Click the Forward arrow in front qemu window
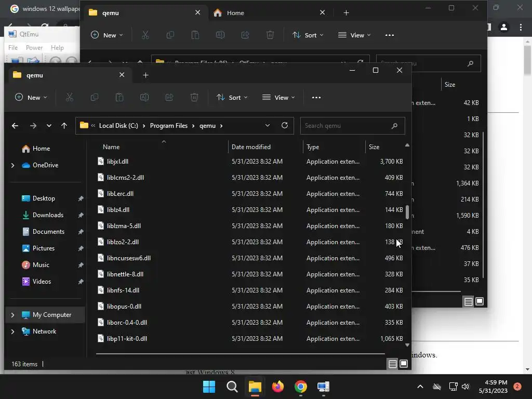 (x=33, y=126)
